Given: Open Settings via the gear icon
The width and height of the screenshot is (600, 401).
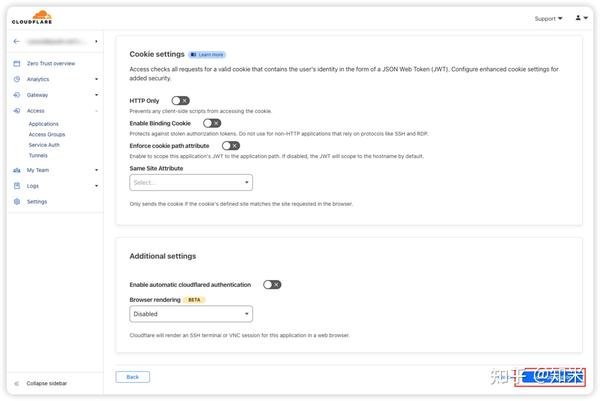Looking at the screenshot, I should click(x=16, y=201).
